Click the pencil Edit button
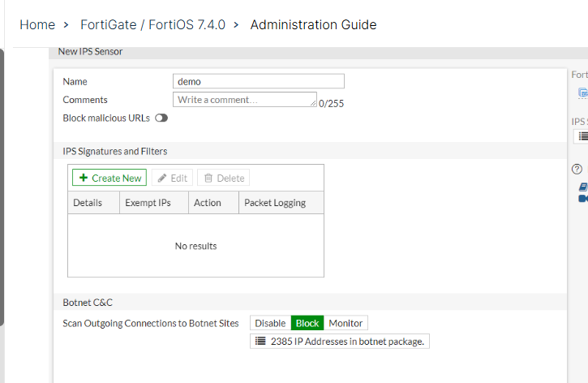Image resolution: width=588 pixels, height=383 pixels. 172,179
